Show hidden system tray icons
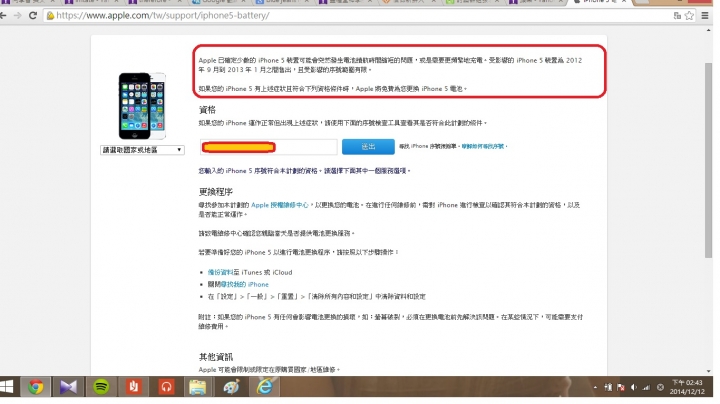This screenshot has height=404, width=720. tap(595, 387)
